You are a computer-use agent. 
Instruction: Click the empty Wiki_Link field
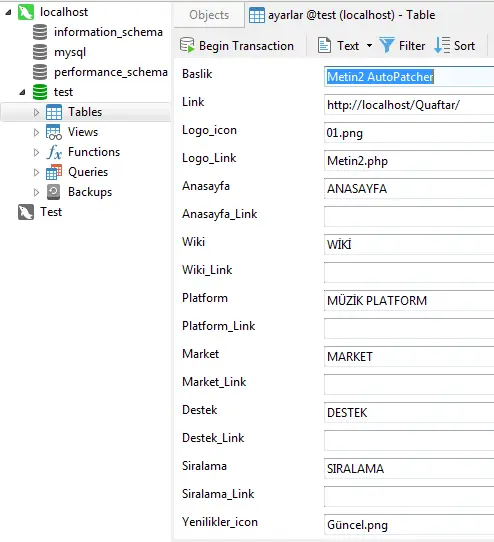(x=409, y=273)
